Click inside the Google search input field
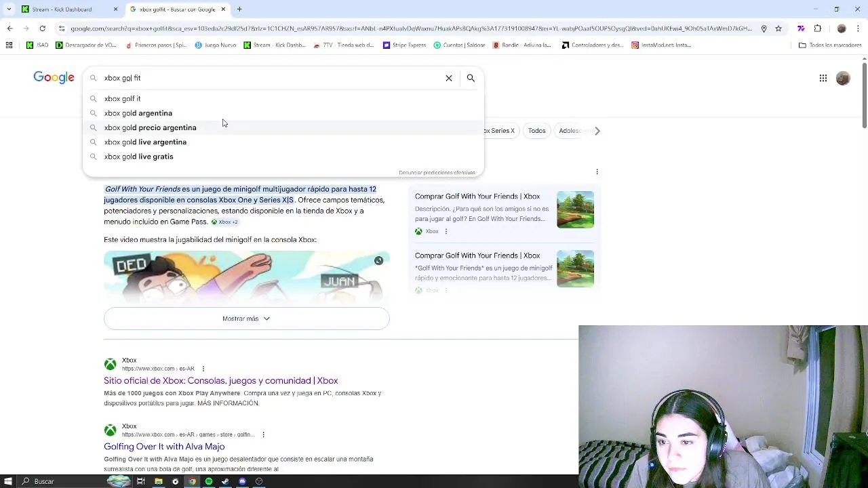868x488 pixels. click(x=271, y=78)
